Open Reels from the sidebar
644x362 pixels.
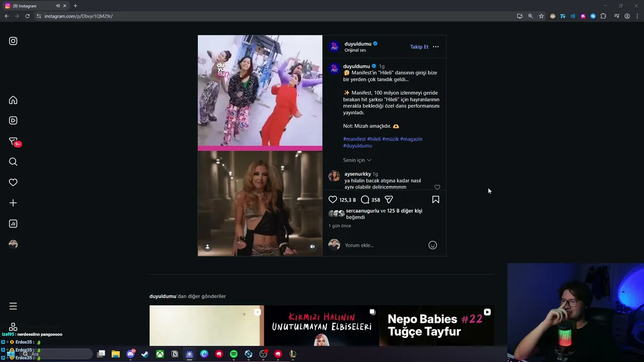point(13,121)
